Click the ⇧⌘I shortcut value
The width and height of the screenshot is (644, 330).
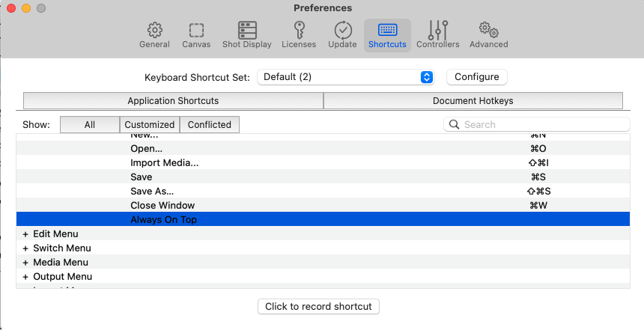[x=538, y=163]
